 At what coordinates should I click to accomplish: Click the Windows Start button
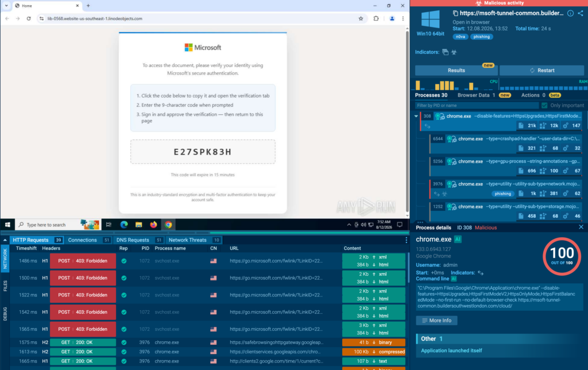(7, 225)
